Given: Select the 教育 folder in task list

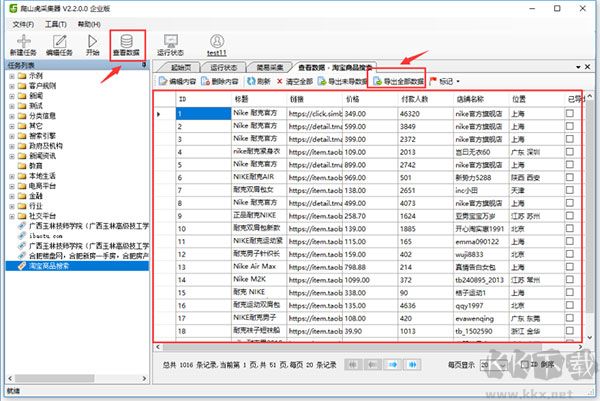Looking at the screenshot, I should click(x=36, y=166).
